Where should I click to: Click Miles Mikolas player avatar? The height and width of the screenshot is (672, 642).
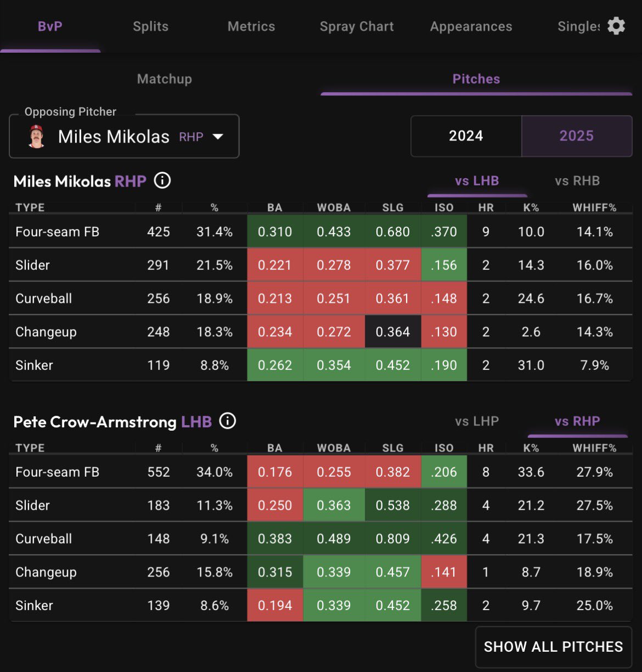36,137
